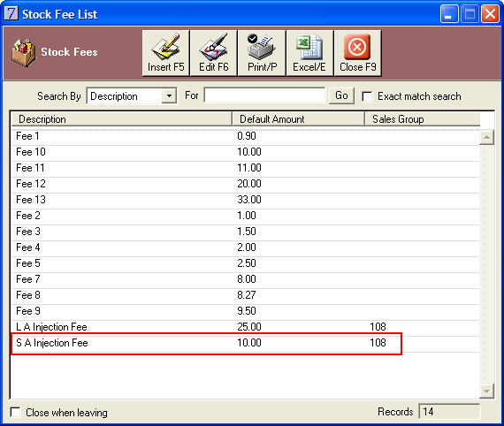Expand the Search By dropdown arrow

pyautogui.click(x=169, y=95)
